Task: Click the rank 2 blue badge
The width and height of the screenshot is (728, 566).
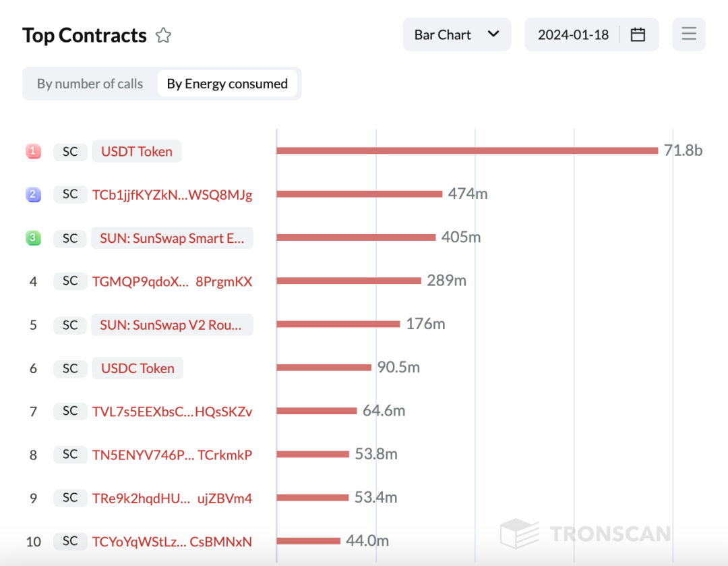Action: pyautogui.click(x=33, y=194)
